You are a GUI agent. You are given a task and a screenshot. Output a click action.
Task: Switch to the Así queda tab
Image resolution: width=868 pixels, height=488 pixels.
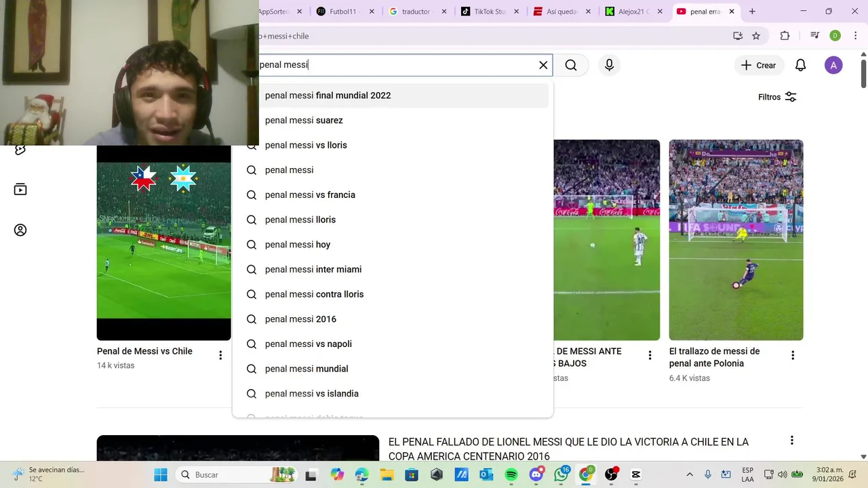(x=561, y=12)
